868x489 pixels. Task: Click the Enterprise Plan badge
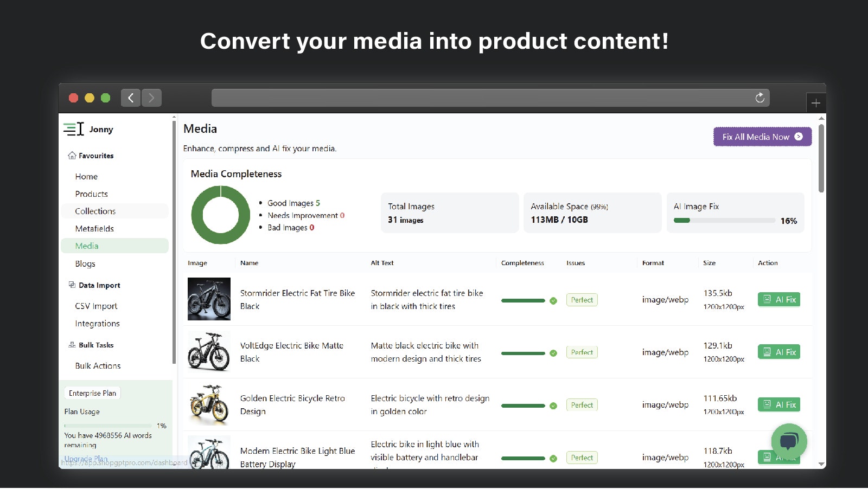pyautogui.click(x=92, y=393)
